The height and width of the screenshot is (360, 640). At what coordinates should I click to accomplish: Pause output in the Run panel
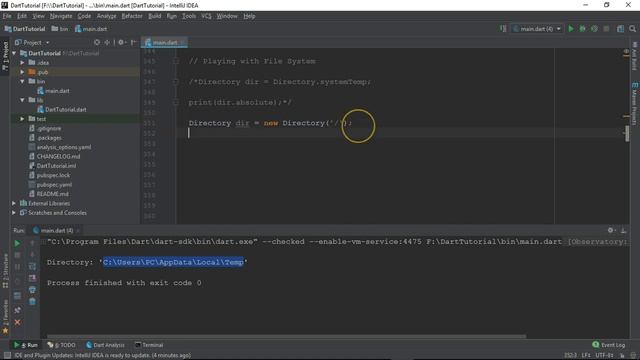click(17, 267)
